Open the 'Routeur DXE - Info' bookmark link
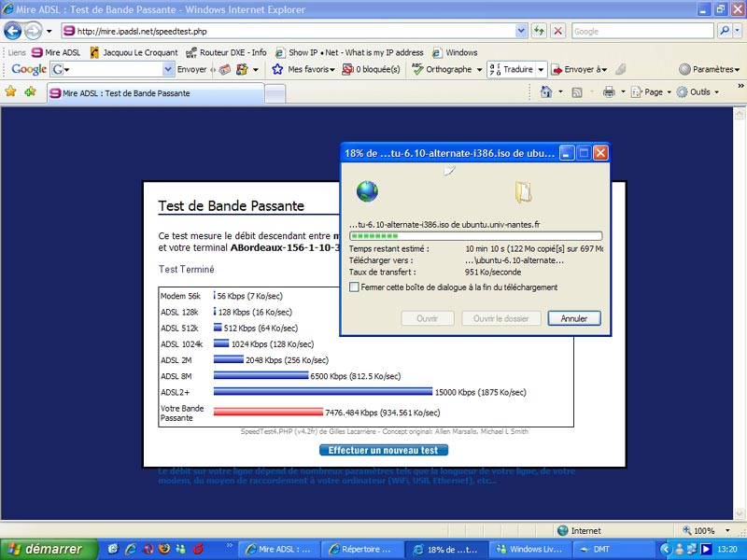Image resolution: width=747 pixels, height=560 pixels. coord(227,52)
